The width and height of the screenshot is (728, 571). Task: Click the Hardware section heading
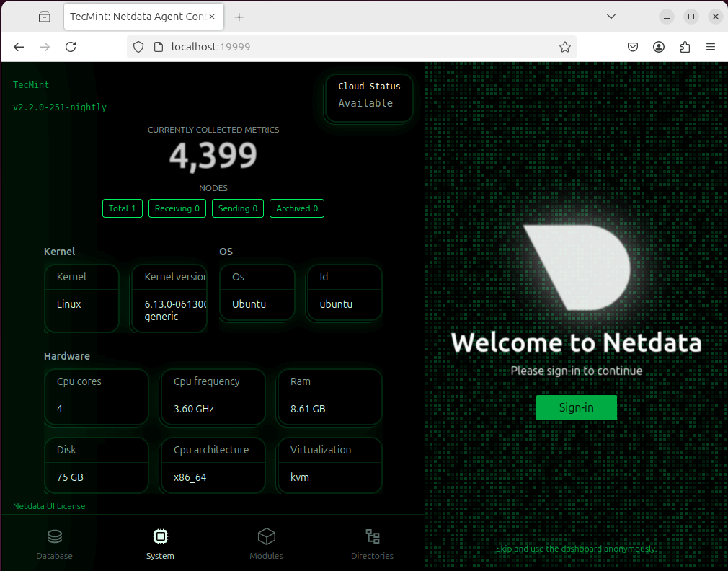tap(67, 356)
